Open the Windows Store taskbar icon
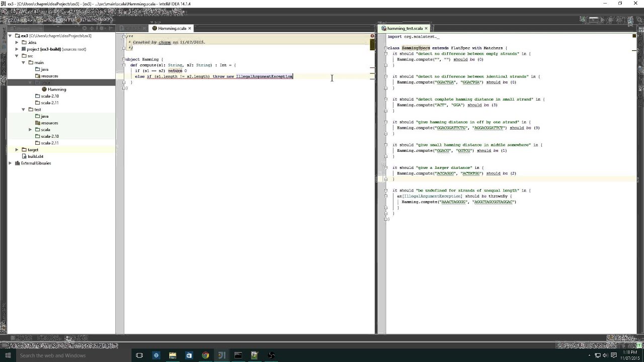 pos(189,355)
